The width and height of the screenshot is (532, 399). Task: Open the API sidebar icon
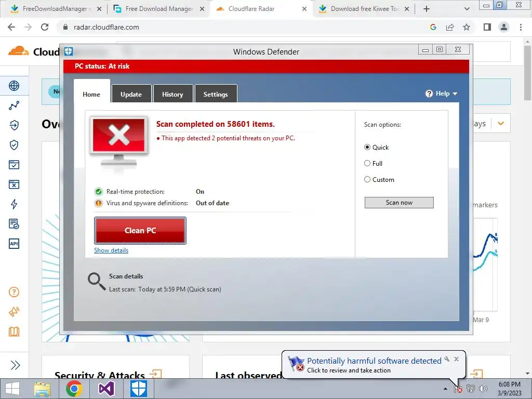click(x=14, y=244)
